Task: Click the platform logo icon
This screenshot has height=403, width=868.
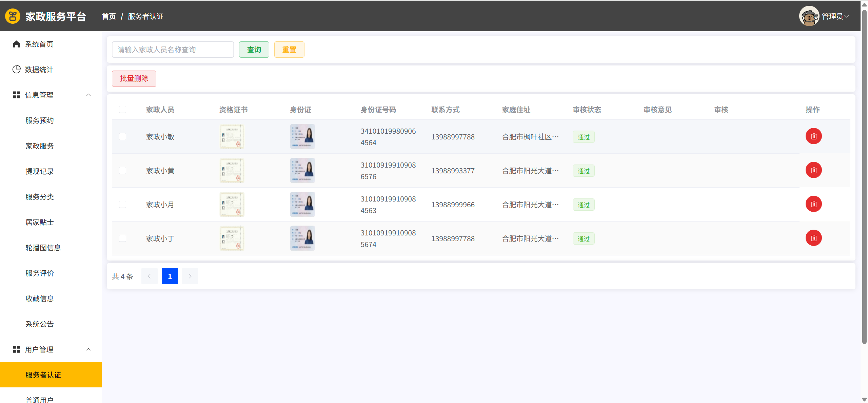Action: click(x=13, y=16)
